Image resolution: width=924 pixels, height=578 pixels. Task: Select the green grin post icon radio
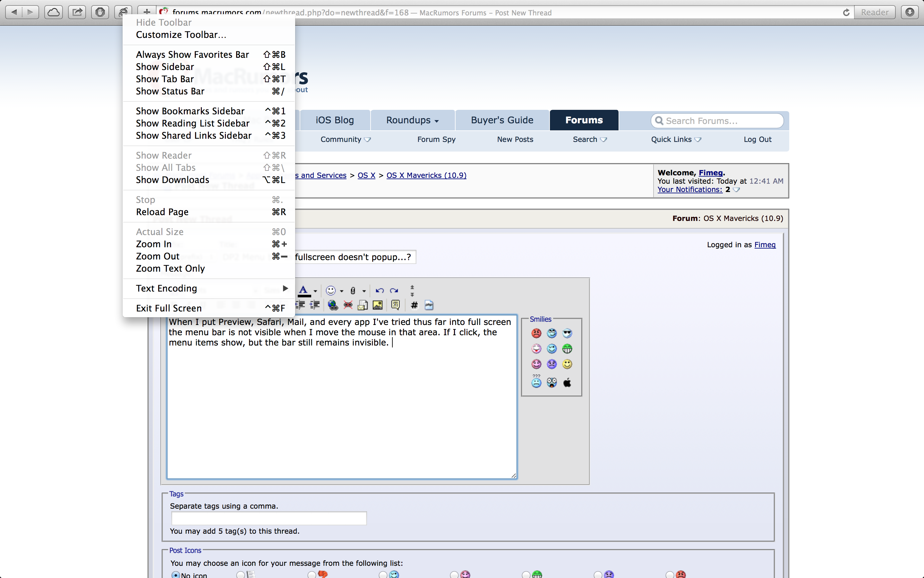point(526,574)
